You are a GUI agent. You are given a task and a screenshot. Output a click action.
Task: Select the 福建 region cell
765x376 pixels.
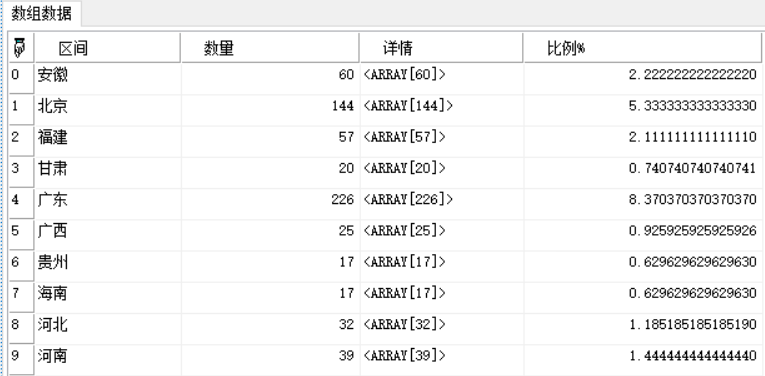pyautogui.click(x=108, y=141)
